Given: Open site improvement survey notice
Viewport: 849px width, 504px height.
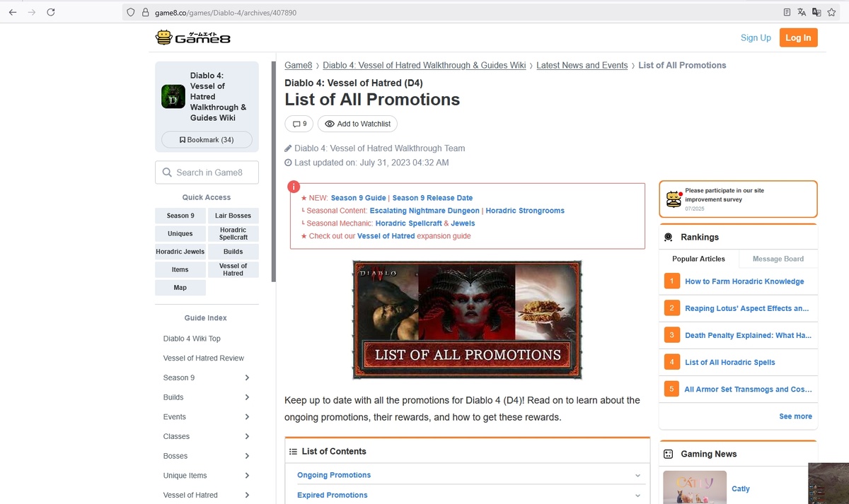Looking at the screenshot, I should pyautogui.click(x=738, y=199).
